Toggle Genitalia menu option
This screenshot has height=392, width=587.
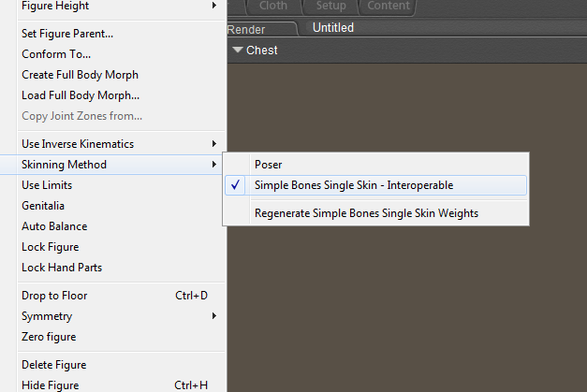[43, 206]
